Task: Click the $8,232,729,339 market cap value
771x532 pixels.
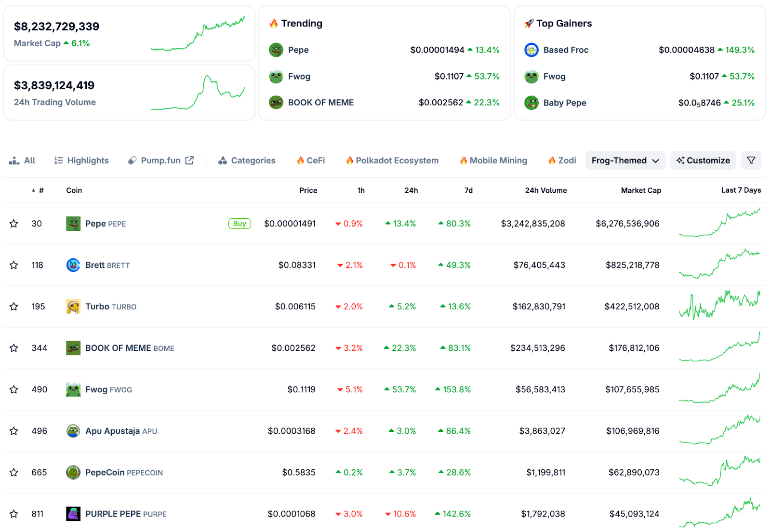Action: point(56,27)
